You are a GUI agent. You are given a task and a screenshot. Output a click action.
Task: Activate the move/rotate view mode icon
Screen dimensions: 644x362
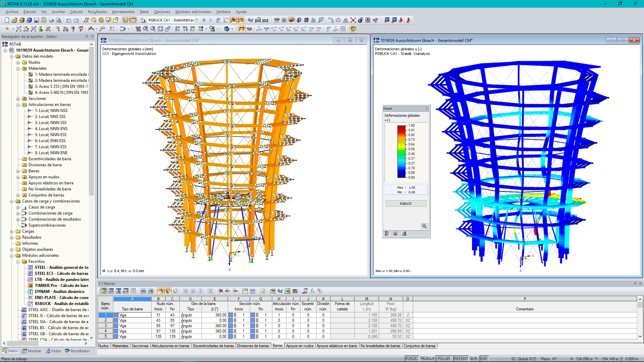[x=138, y=29]
